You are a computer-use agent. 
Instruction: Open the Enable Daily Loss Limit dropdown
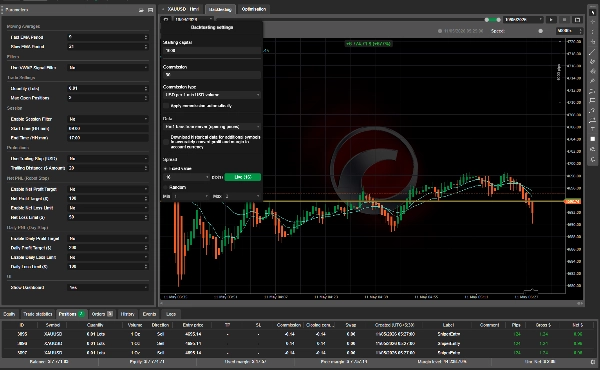point(108,257)
